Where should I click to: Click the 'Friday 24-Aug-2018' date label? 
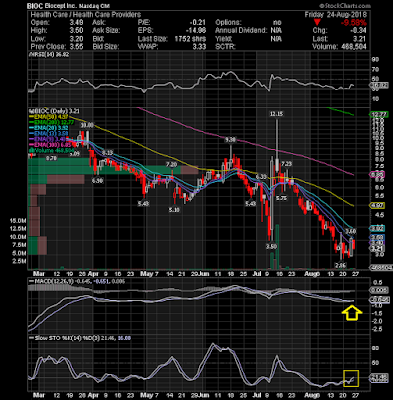(x=335, y=15)
